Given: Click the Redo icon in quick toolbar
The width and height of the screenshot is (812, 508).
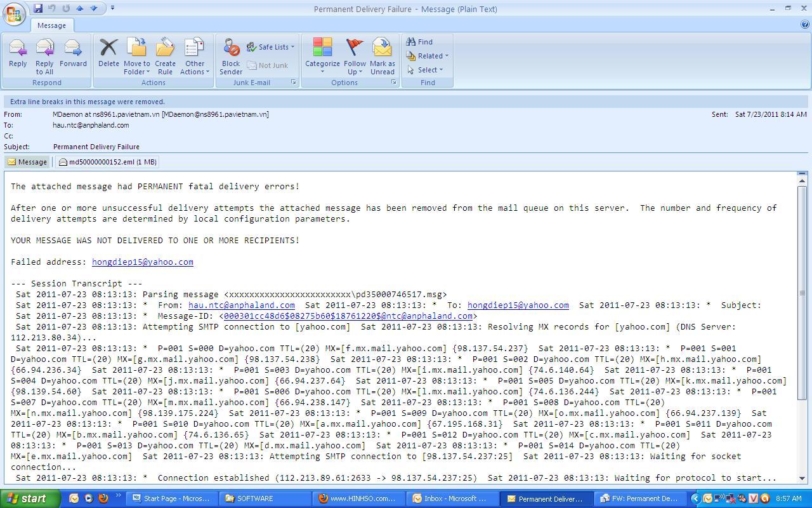Looking at the screenshot, I should [x=66, y=8].
